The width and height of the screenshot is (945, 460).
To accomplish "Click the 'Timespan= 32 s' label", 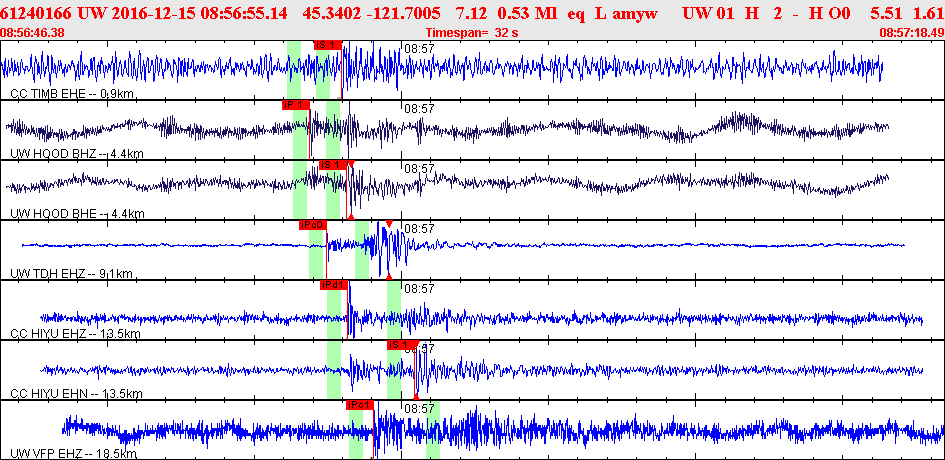I will pos(472,33).
